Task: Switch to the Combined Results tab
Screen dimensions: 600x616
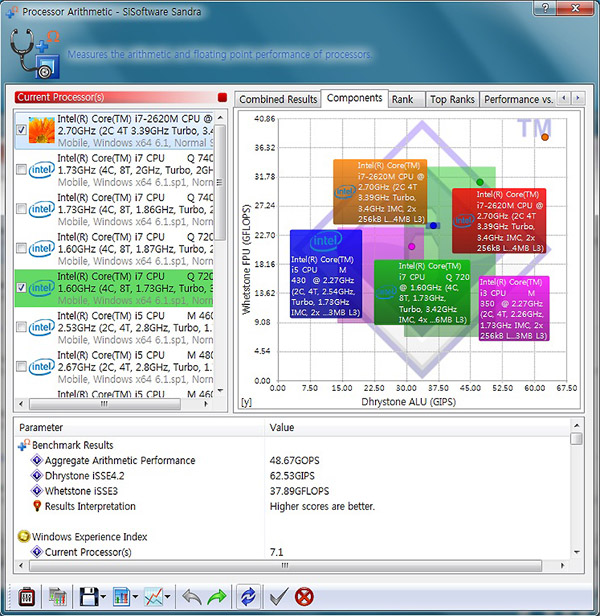Action: pos(278,99)
